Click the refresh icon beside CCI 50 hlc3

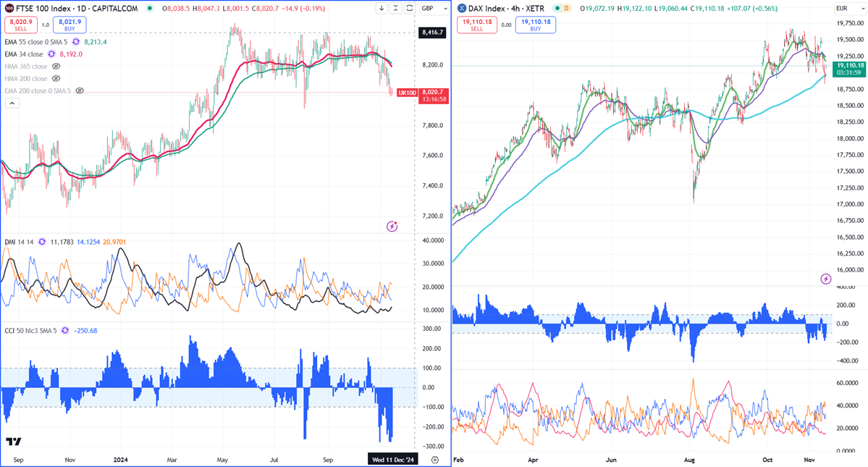(65, 331)
